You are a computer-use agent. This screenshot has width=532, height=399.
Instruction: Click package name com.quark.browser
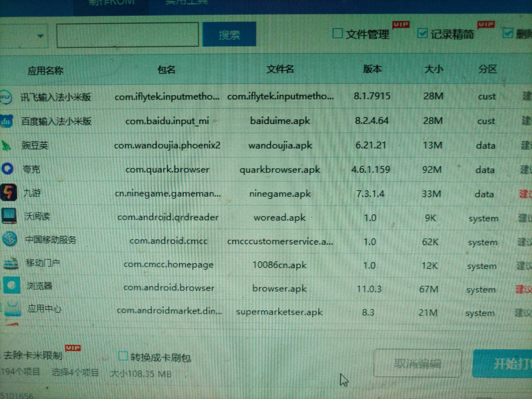click(x=167, y=170)
